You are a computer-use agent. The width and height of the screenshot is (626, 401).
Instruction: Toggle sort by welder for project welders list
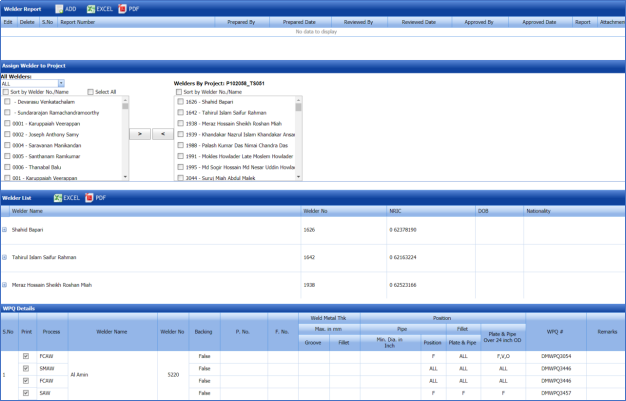pos(178,92)
